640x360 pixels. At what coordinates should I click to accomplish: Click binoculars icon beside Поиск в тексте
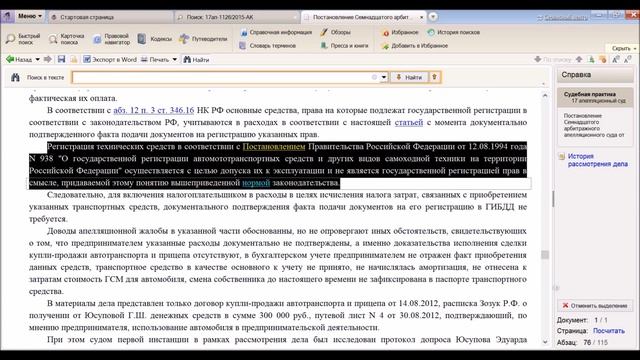(16, 77)
